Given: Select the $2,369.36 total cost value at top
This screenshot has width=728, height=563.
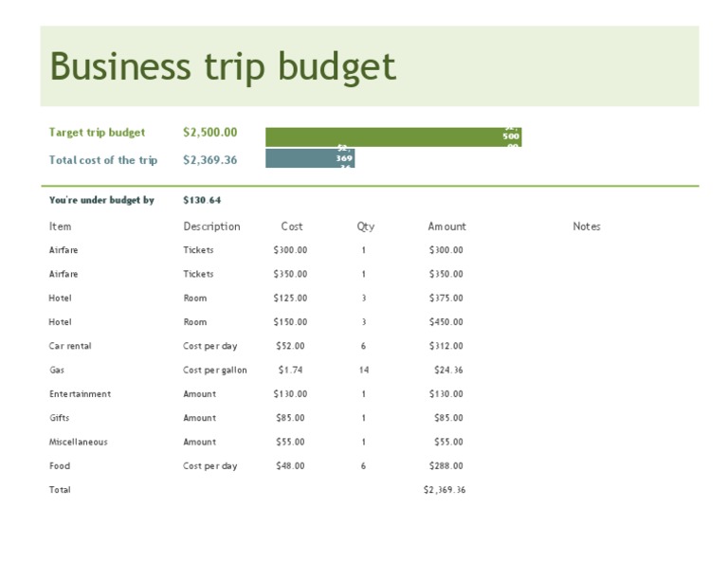Looking at the screenshot, I should (209, 160).
